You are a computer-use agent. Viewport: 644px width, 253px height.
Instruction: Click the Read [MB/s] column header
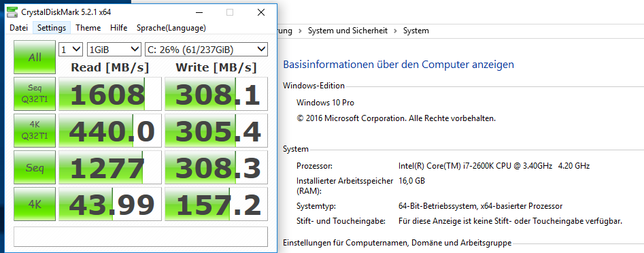(x=110, y=67)
